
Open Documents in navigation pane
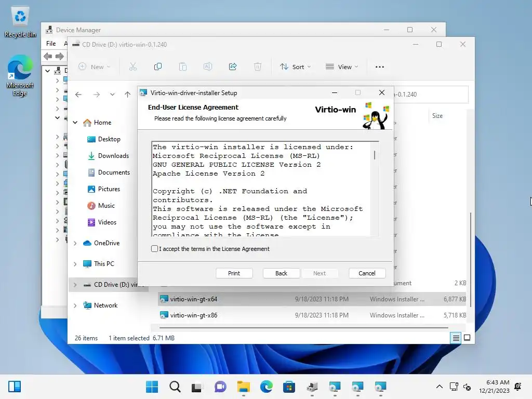[109, 172]
